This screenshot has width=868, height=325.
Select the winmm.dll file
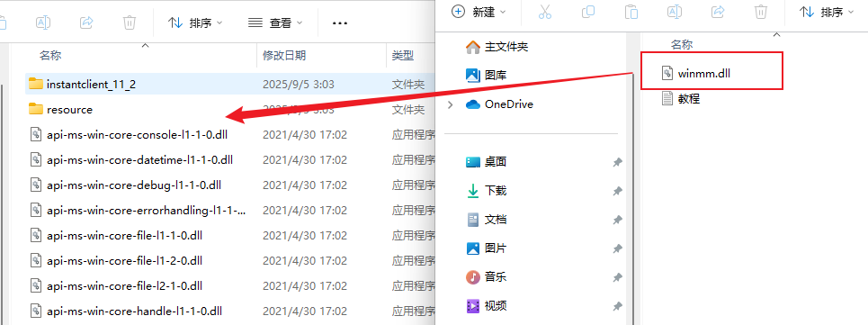tap(696, 73)
